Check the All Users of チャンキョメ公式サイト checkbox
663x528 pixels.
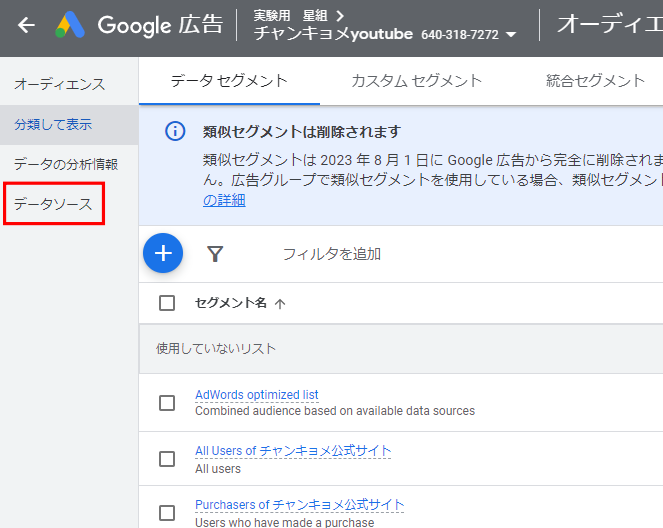167,459
